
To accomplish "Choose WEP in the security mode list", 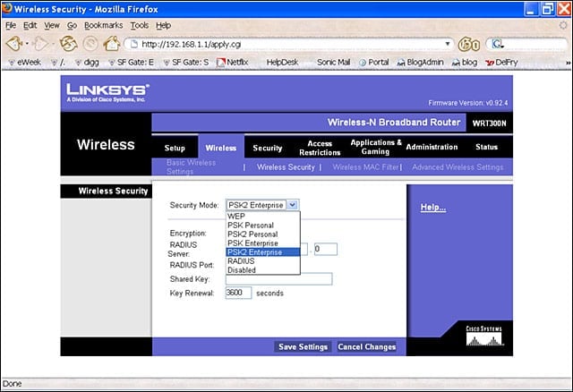I will (x=263, y=216).
